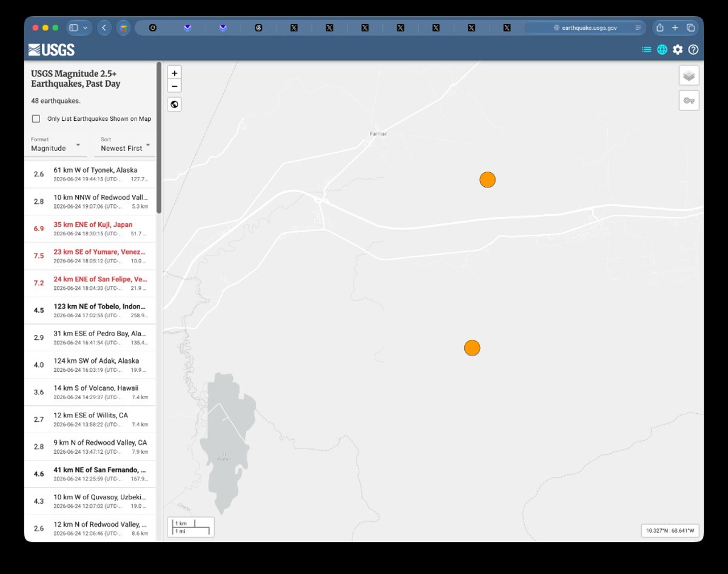This screenshot has width=728, height=574.
Task: Click the 1 km map scale bar
Action: tap(190, 527)
